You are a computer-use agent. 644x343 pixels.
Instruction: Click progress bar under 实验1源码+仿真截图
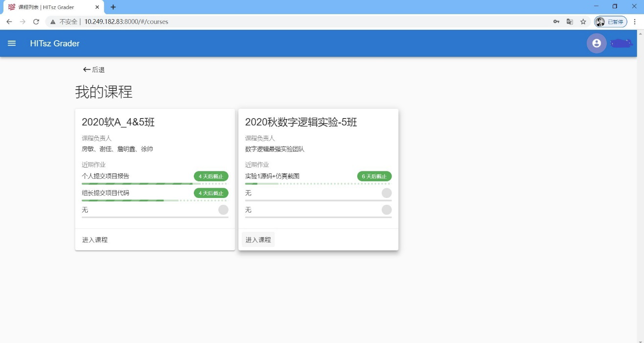coord(318,184)
